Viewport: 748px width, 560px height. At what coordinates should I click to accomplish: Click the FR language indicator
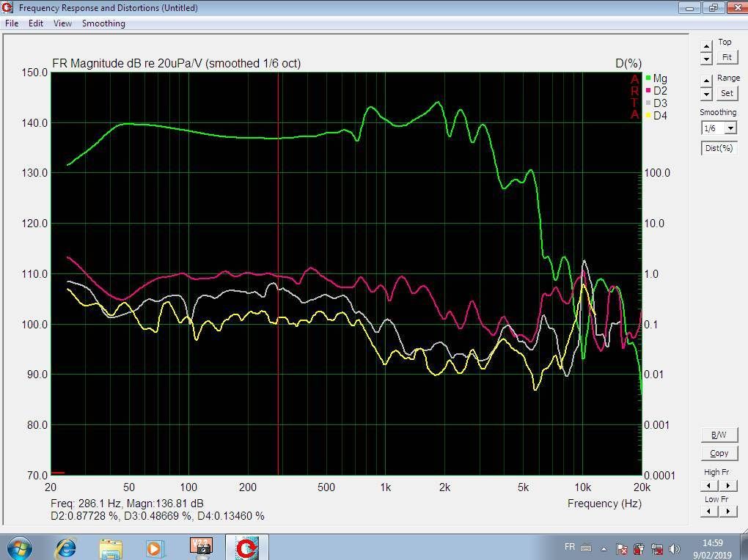pos(570,547)
